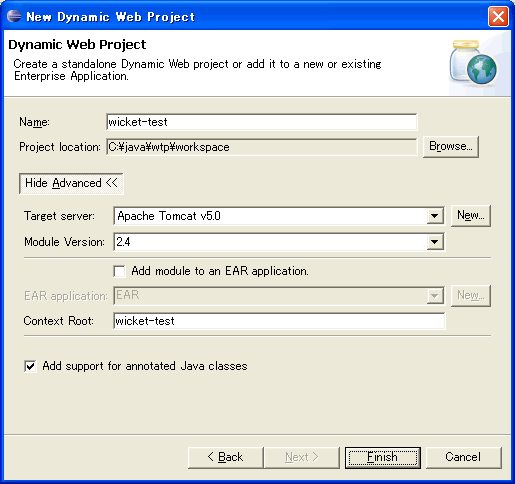Open the Module Version dropdown arrow
Viewport: 515px width, 484px height.
435,242
